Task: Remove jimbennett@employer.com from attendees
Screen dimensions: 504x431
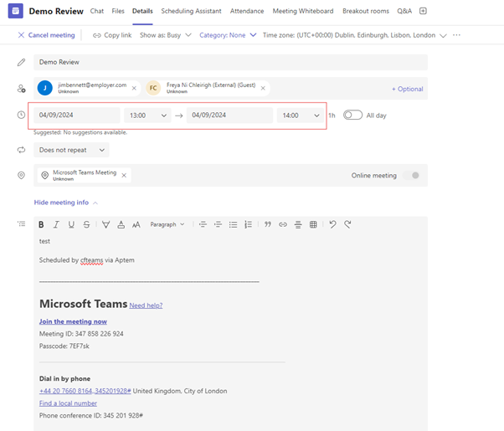Action: coord(134,88)
